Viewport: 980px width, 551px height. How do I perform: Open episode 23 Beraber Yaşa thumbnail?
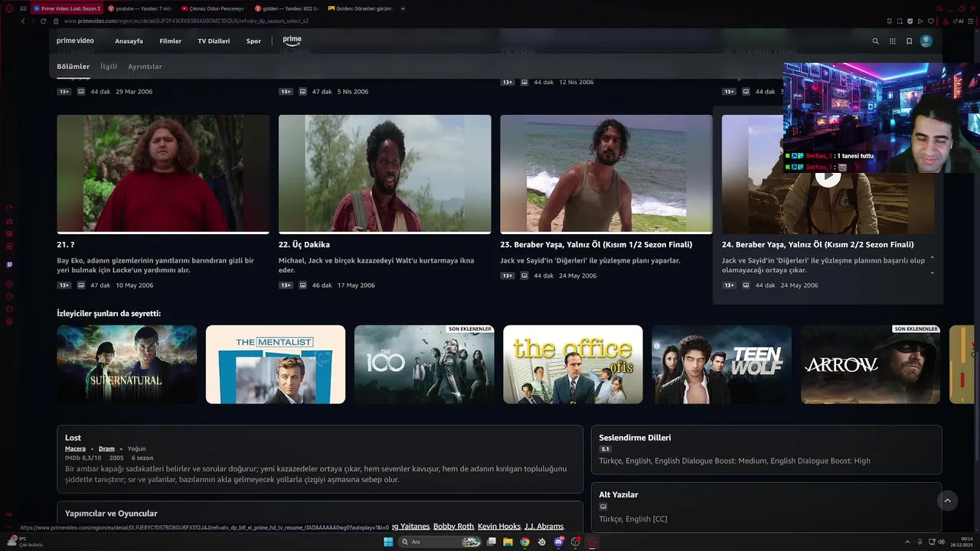(606, 174)
